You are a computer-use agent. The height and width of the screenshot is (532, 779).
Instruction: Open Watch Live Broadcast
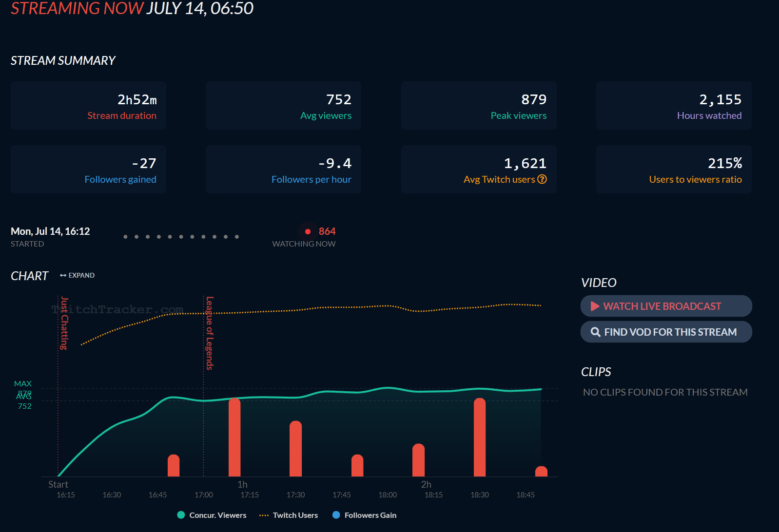666,306
